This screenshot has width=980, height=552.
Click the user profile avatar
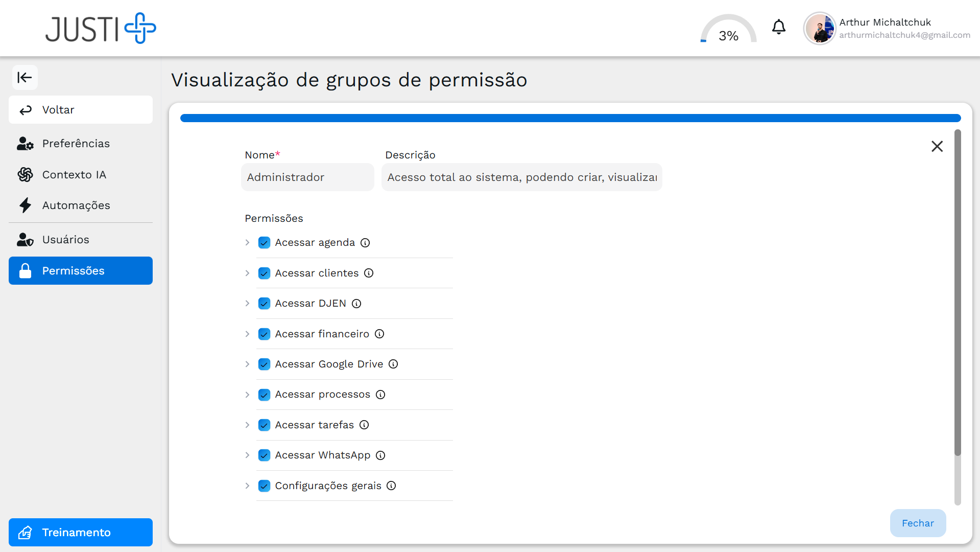click(819, 29)
